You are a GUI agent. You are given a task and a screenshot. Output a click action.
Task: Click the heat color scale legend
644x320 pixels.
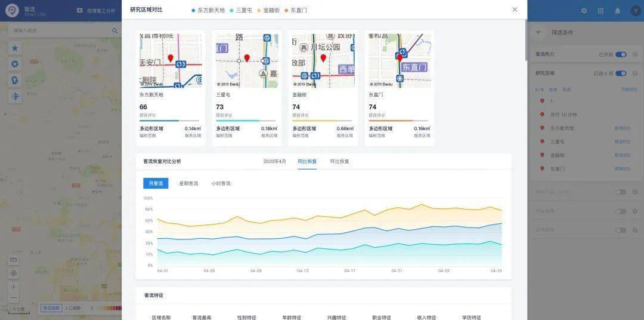[x=109, y=307]
